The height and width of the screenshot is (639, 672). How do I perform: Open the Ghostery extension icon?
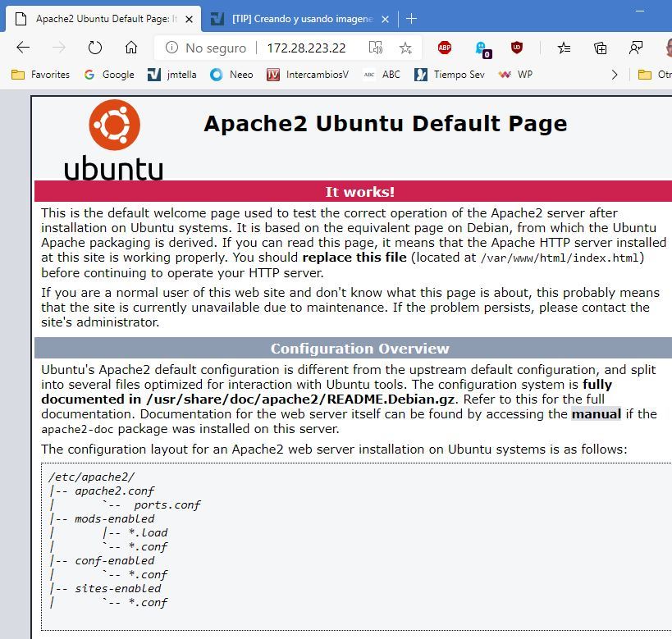click(481, 48)
